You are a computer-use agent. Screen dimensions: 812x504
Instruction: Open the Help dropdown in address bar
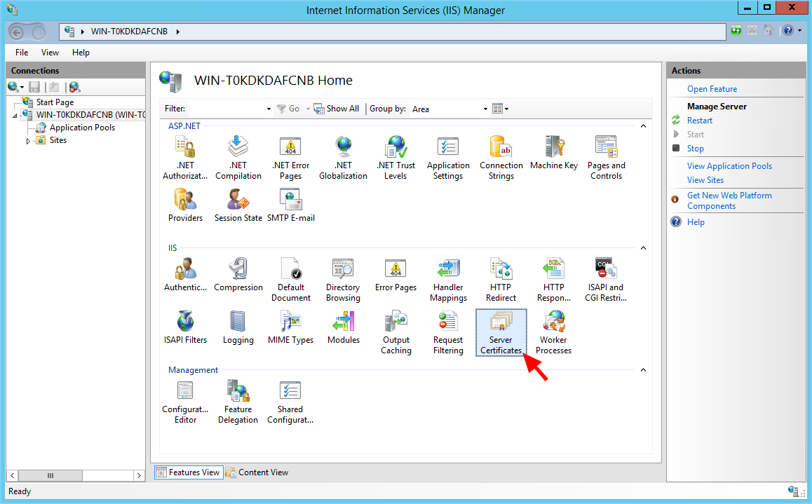coord(799,31)
